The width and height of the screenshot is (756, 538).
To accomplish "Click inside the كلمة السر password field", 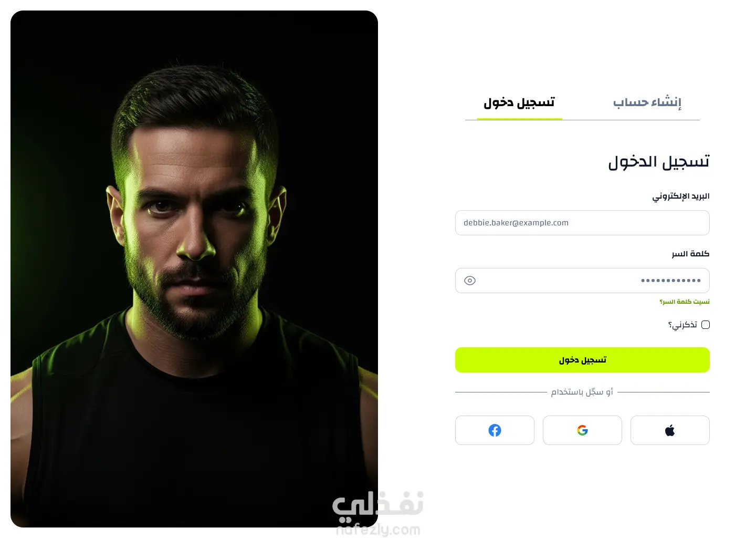I will (x=582, y=281).
